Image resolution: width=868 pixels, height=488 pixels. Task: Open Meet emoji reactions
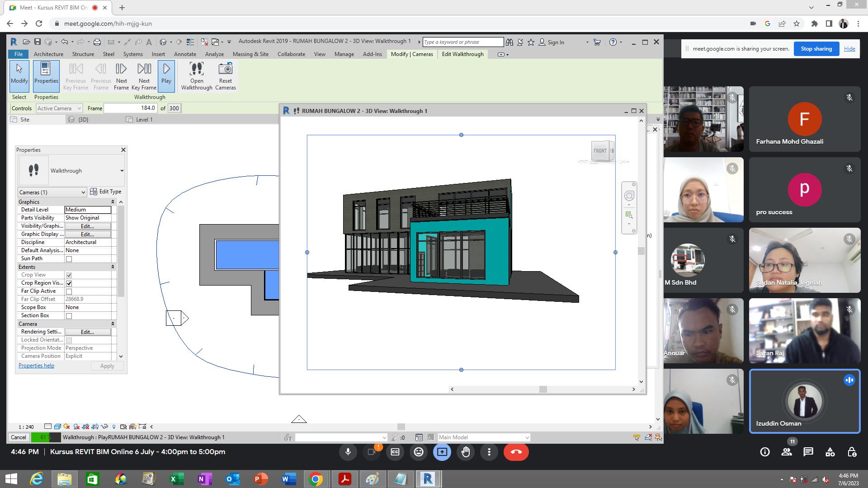(419, 452)
